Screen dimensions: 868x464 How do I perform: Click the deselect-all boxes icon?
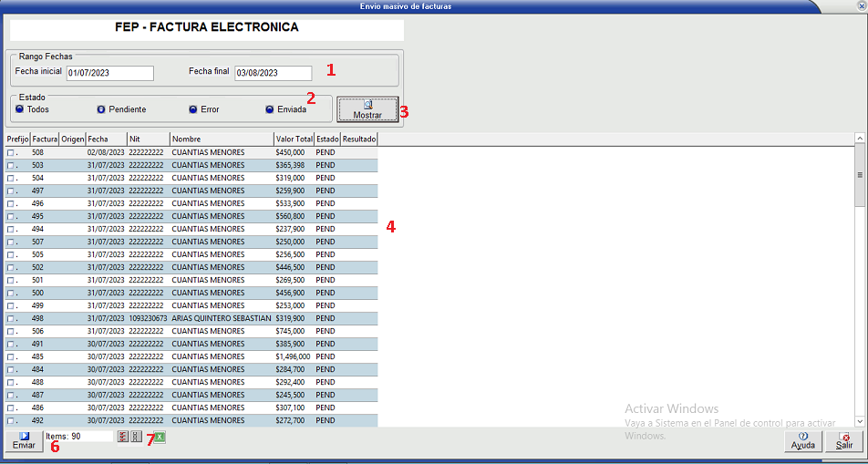[x=136, y=438]
